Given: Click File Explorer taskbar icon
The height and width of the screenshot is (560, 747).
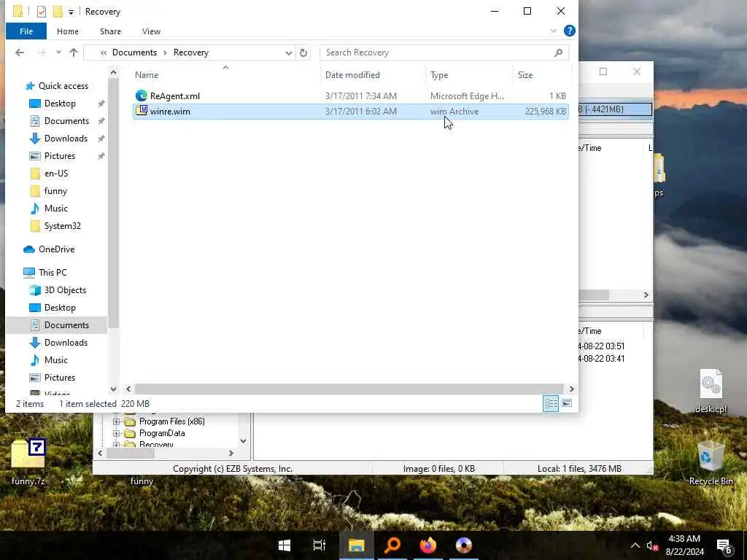Looking at the screenshot, I should coord(356,545).
